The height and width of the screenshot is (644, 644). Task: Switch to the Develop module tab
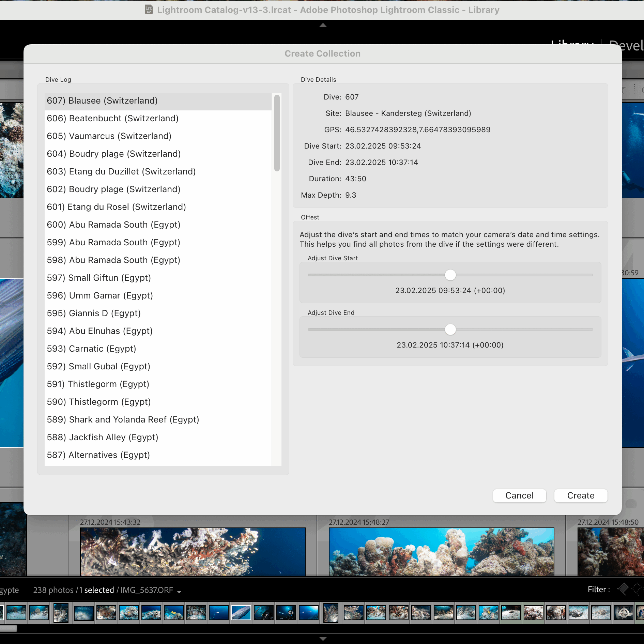point(626,45)
